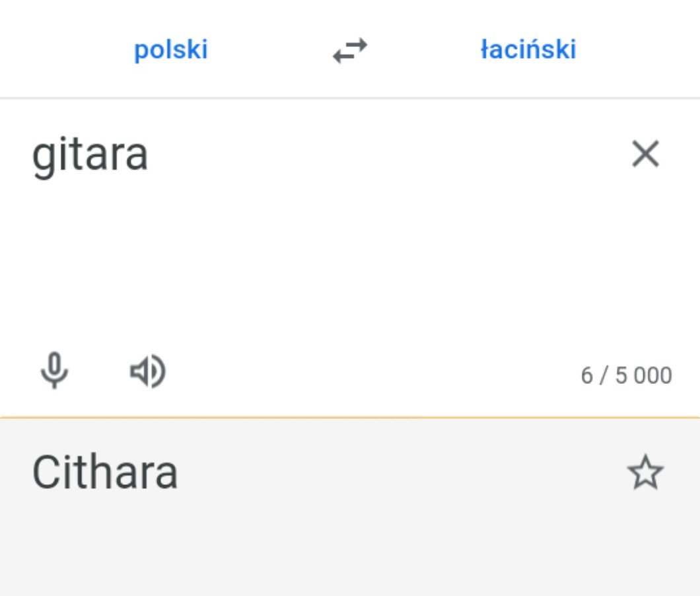Start voice input with the microphone
Image resolution: width=700 pixels, height=596 pixels.
point(54,371)
